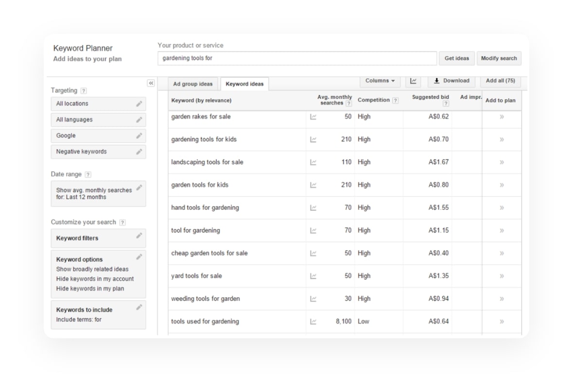Add hand tools for gardening to plan

502,208
